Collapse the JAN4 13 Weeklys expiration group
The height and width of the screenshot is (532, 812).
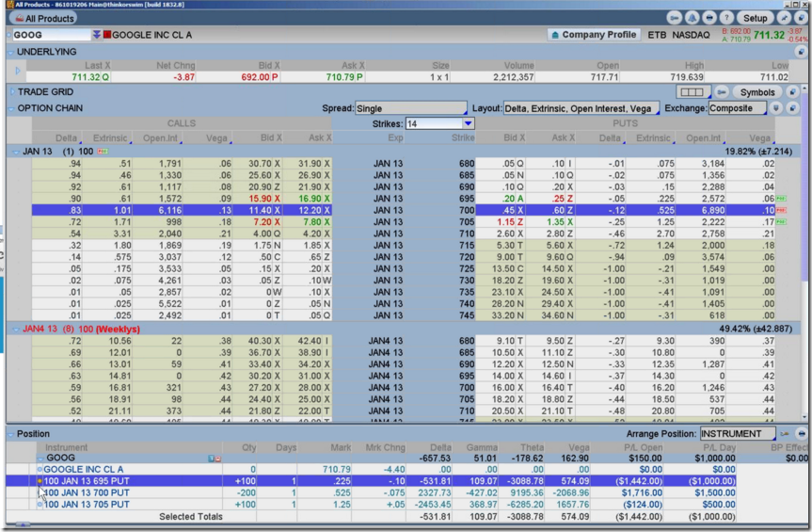coord(16,329)
